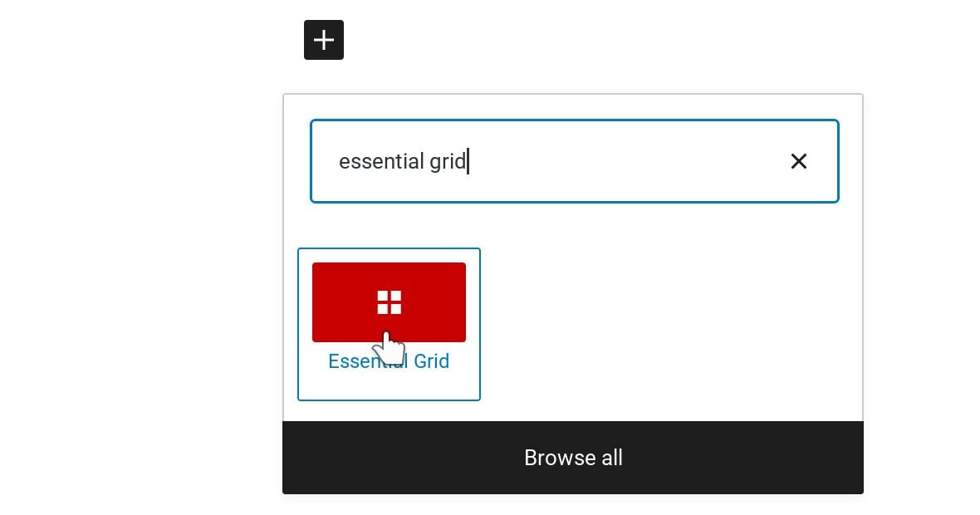Focus the block search input field
Screen dimensions: 980x515
575,161
